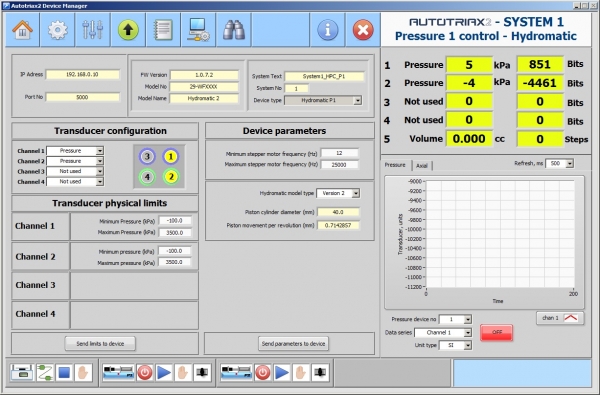600x395 pixels.
Task: Click the blue square stop icon
Action: (64, 372)
